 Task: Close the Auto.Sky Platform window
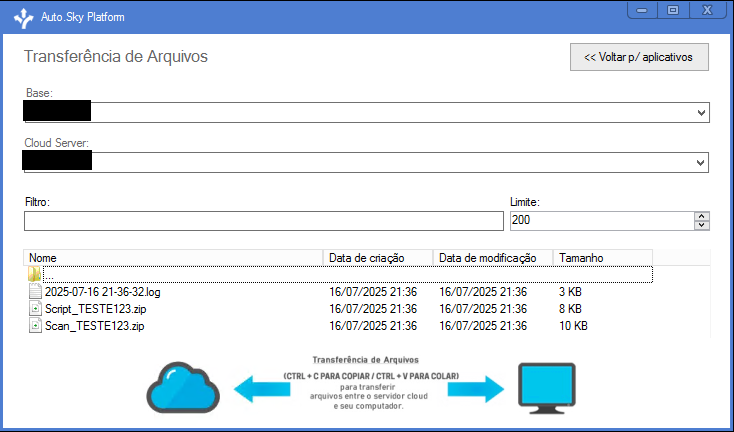coord(707,10)
